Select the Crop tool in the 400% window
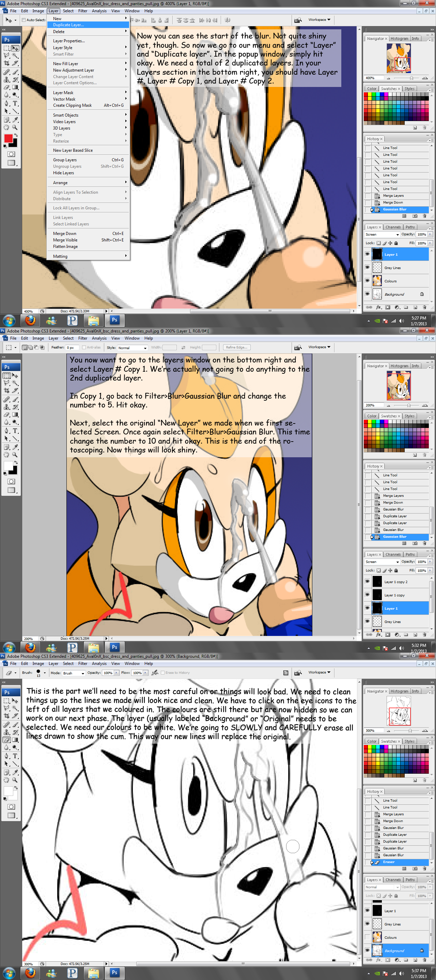This screenshot has width=436, height=980. [6, 63]
